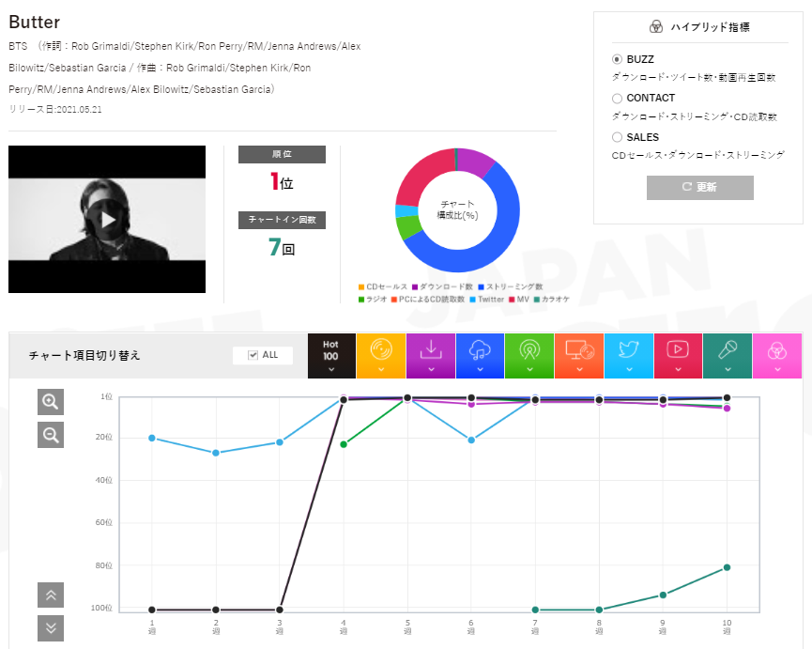Viewport: 812px width, 649px height.
Task: Click the Twitter legend entry
Action: 487,300
